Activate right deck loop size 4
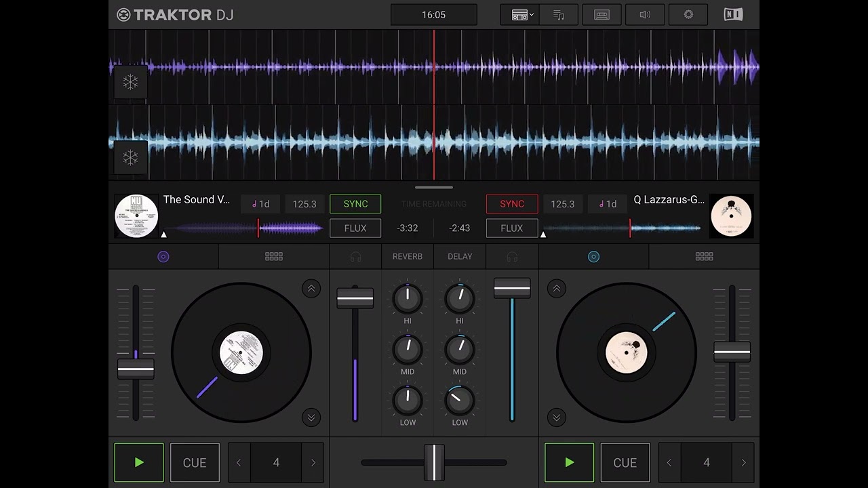This screenshot has width=868, height=488. [x=707, y=463]
